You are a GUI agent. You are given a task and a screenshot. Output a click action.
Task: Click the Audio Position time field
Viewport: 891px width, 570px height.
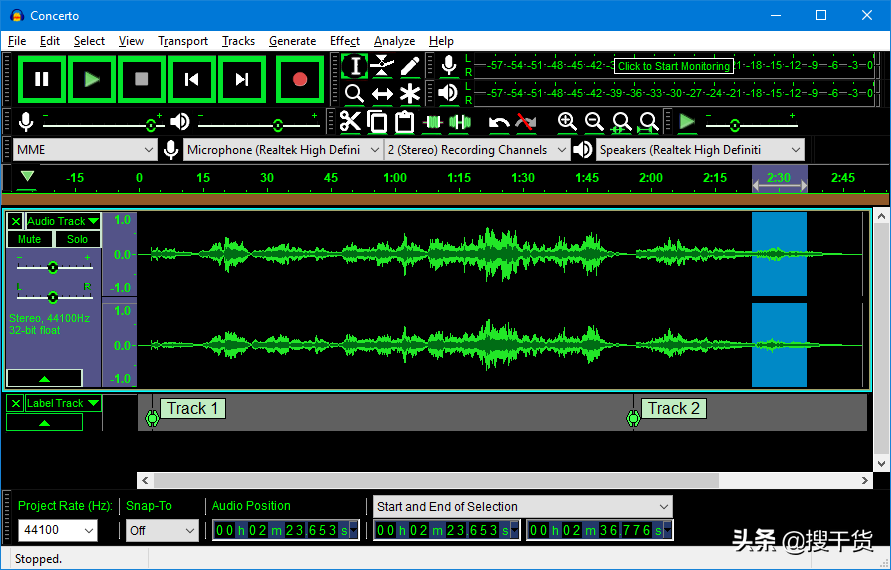(286, 530)
